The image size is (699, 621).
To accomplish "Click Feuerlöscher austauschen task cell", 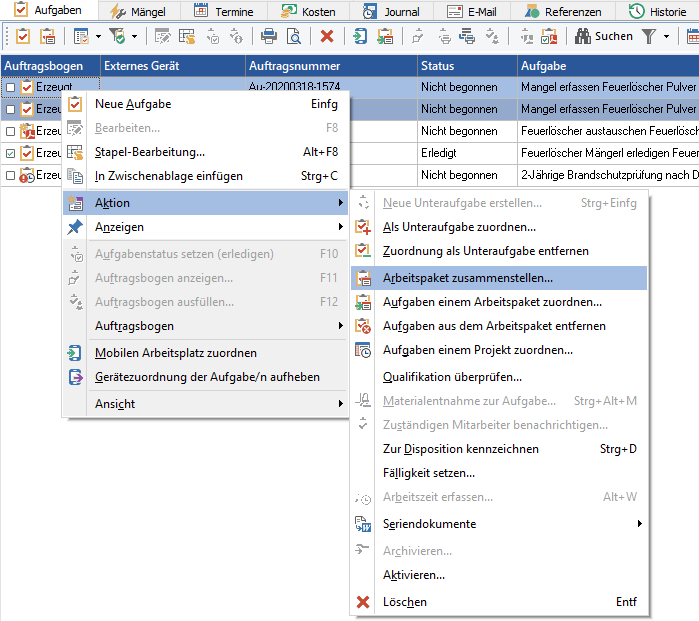I will pos(608,131).
